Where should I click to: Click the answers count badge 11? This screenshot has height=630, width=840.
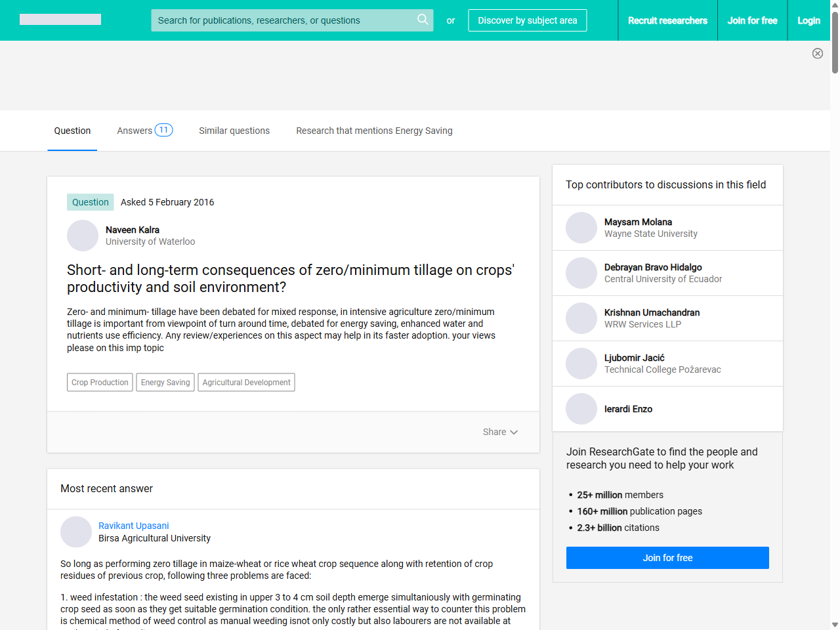[163, 130]
